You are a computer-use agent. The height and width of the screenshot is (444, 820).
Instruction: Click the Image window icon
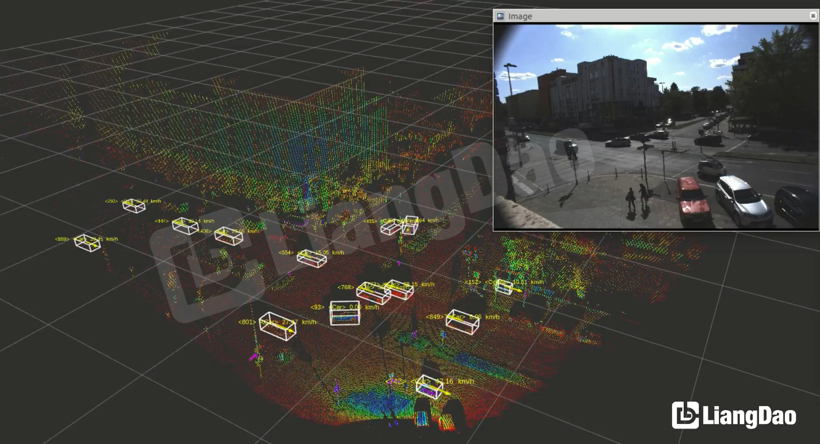[500, 16]
